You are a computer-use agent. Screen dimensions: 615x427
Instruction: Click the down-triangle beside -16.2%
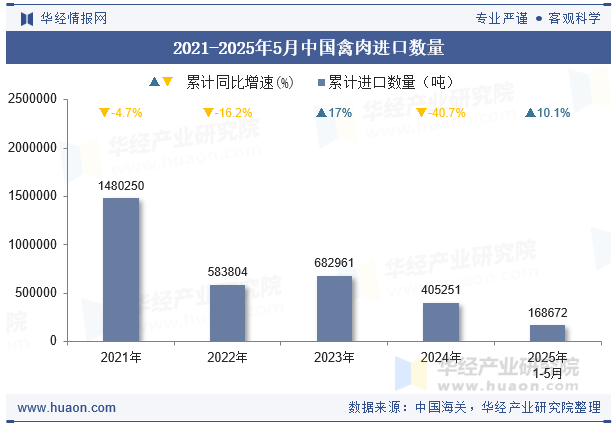point(208,113)
